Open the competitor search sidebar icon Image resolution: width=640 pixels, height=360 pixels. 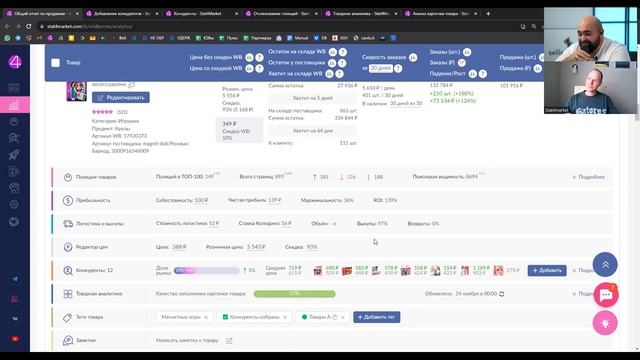point(14,138)
